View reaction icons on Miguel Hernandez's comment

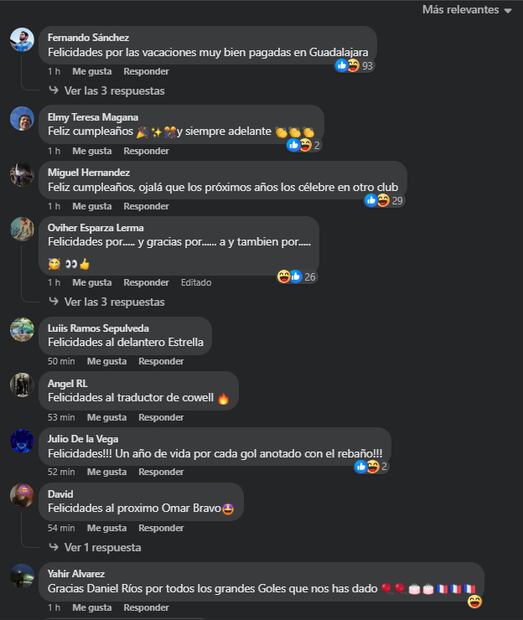384,200
